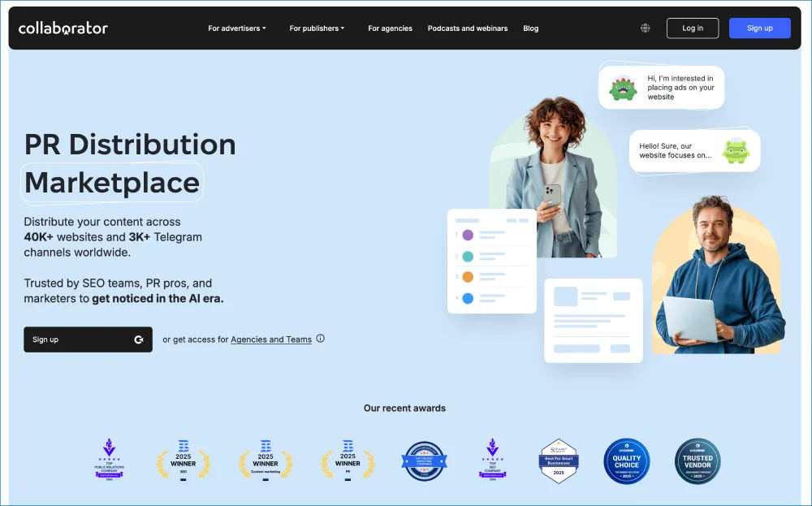This screenshot has width=812, height=506.
Task: Open the For agencies page
Action: 390,28
